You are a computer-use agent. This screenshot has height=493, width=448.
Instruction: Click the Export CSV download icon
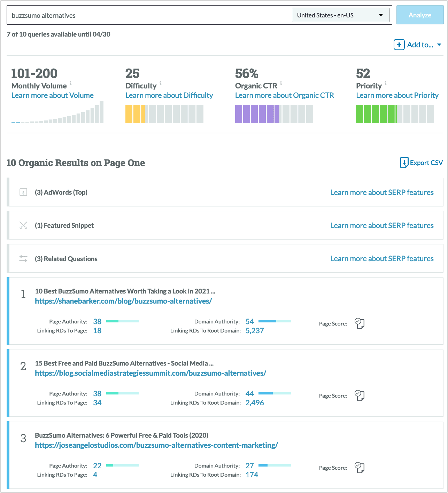tap(404, 163)
